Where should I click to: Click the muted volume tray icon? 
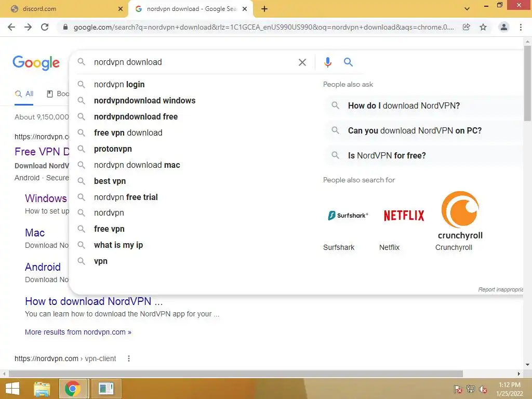coord(483,389)
